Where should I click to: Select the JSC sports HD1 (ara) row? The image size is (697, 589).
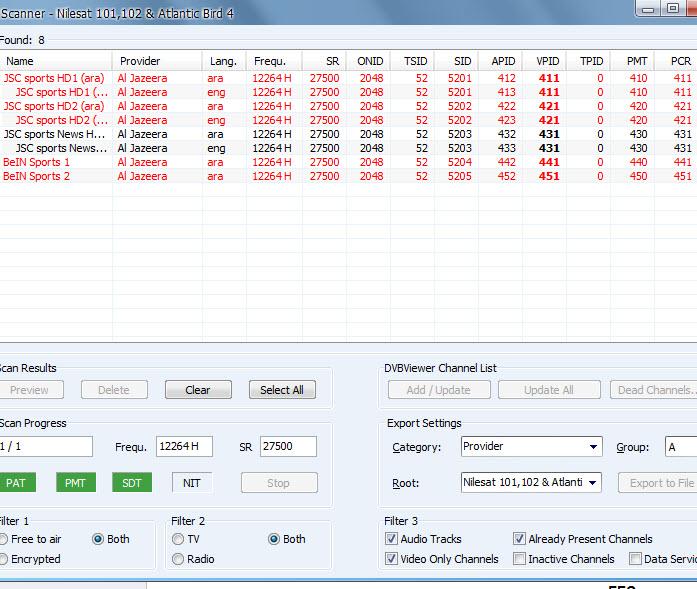pyautogui.click(x=348, y=78)
